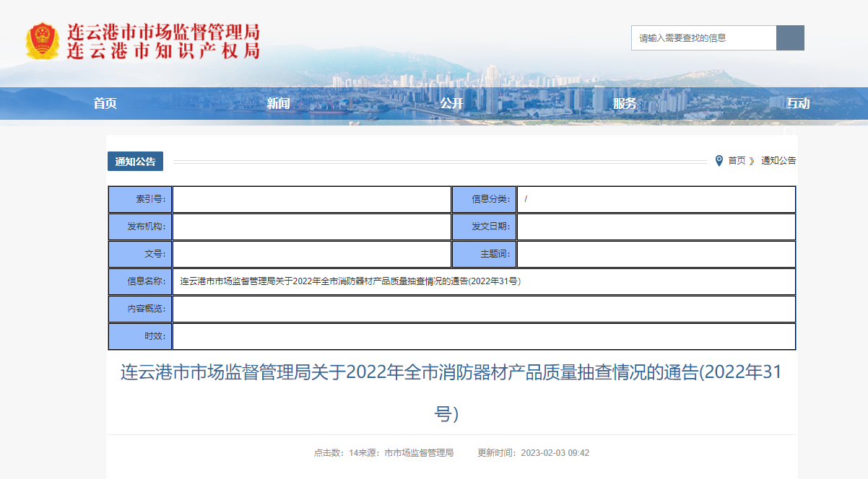Select the 主题词 label cell
This screenshot has width=868, height=479.
click(484, 255)
